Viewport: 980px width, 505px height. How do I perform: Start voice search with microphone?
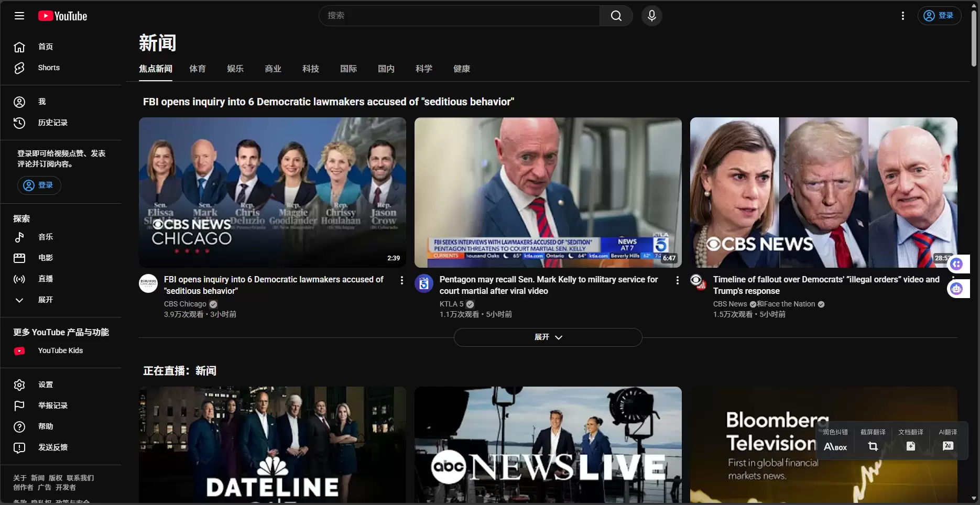tap(651, 16)
